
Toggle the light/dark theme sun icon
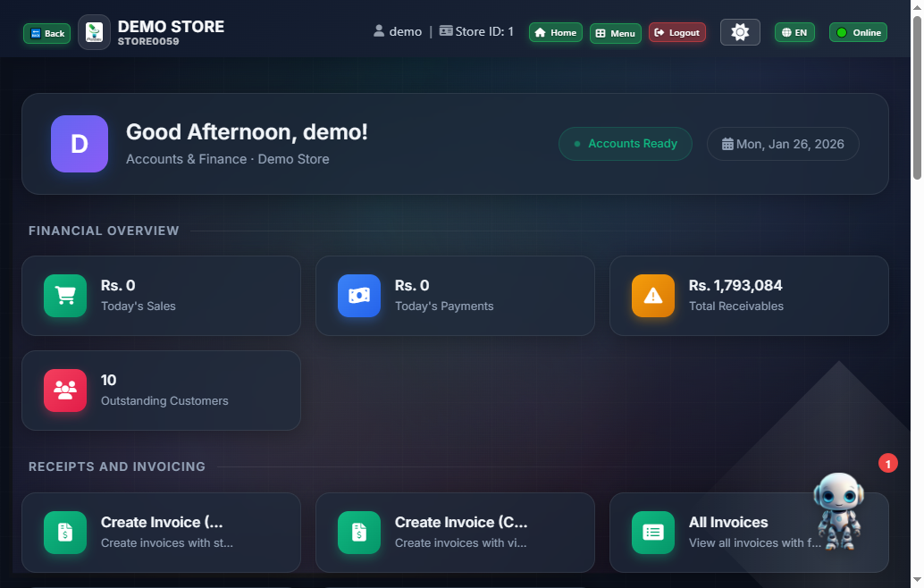coord(740,32)
